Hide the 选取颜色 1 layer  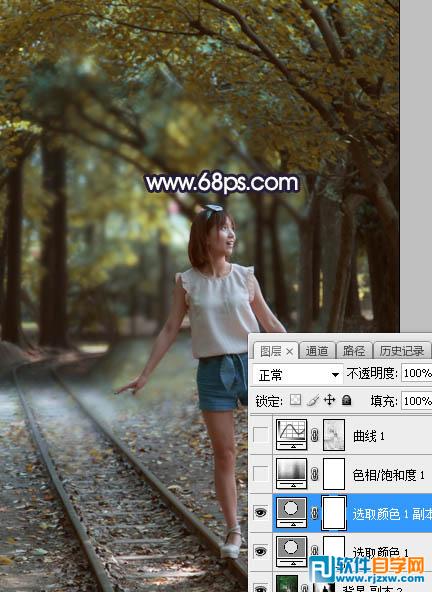(x=261, y=552)
